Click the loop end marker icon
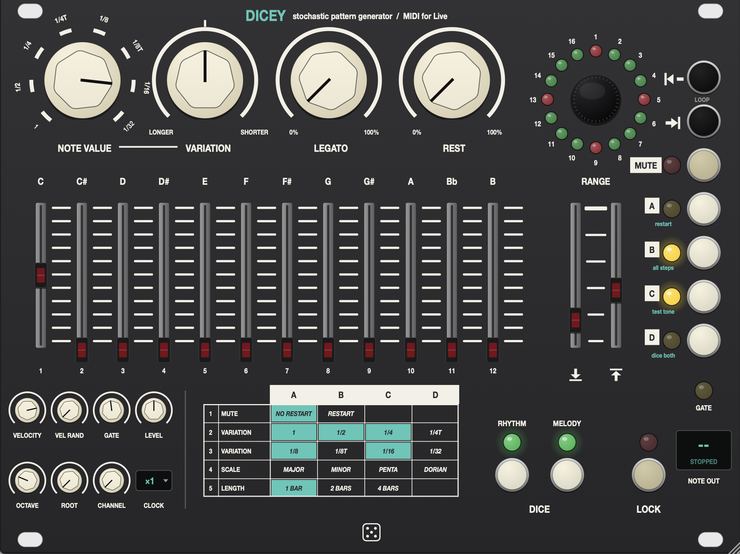 tap(673, 123)
